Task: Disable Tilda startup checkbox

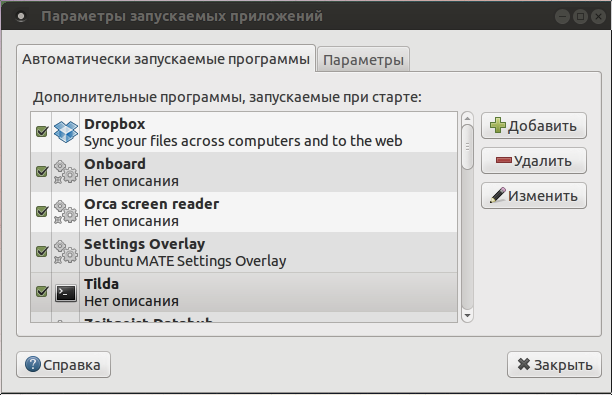Action: pos(42,292)
